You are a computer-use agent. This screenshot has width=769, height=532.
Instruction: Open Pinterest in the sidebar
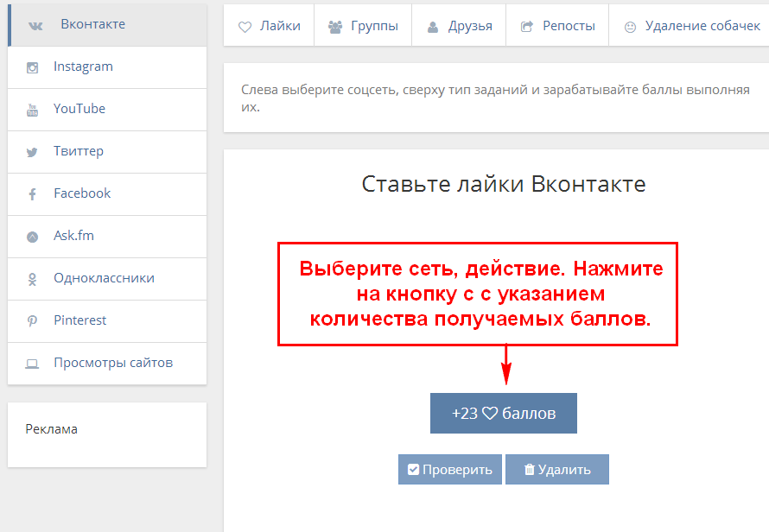click(107, 321)
